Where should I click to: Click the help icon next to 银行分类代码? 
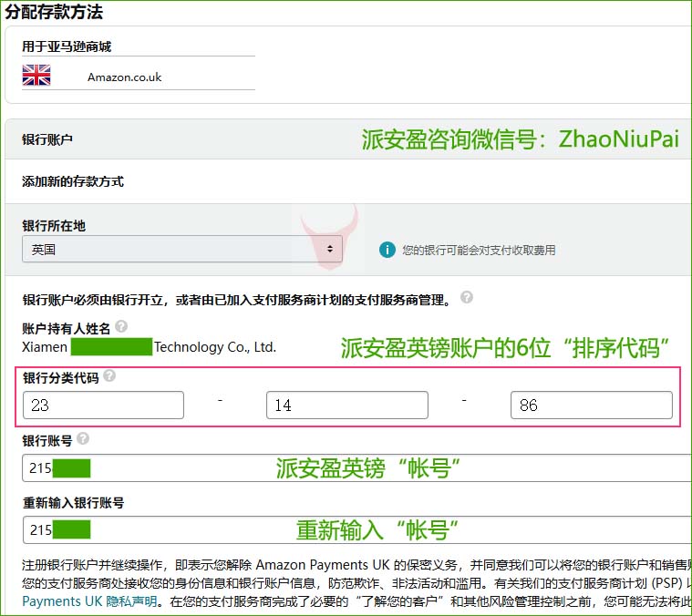pyautogui.click(x=109, y=375)
